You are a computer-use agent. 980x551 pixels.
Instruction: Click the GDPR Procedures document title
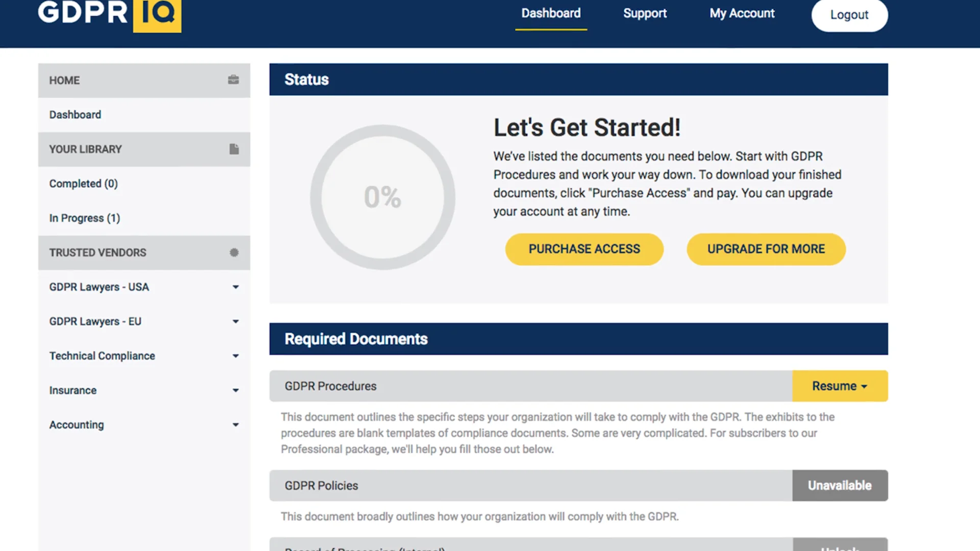click(x=330, y=386)
